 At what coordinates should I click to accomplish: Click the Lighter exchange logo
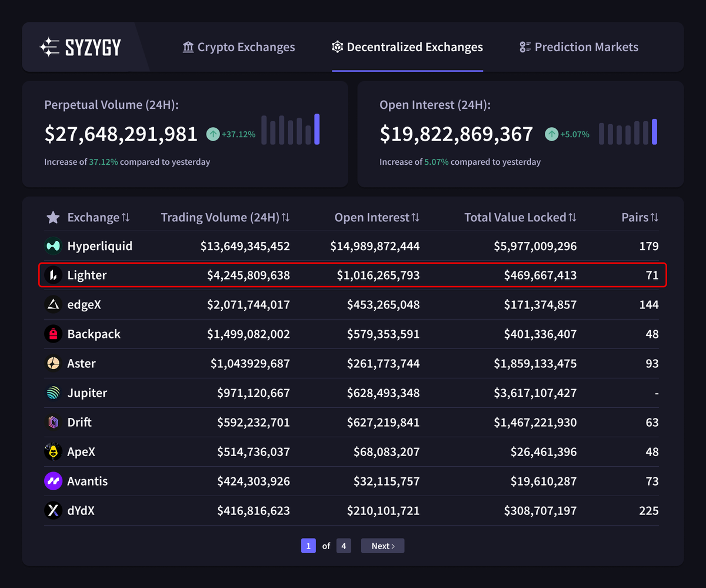pos(53,275)
